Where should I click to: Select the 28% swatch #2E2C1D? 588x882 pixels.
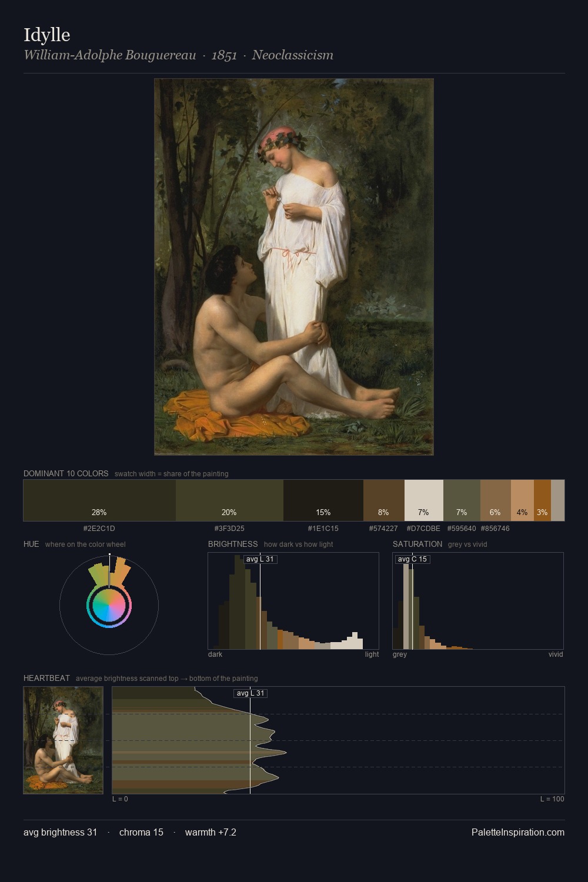coord(99,500)
